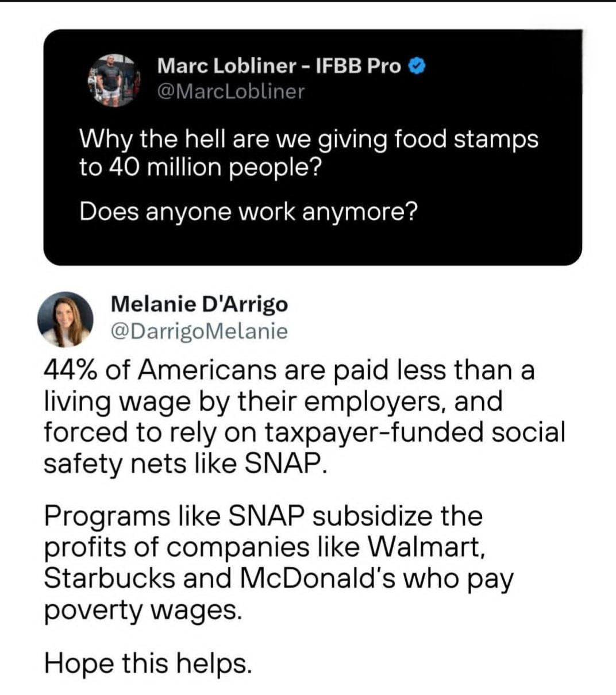Click the blue verified badge
Screen dimensions: 616x695
coord(417,67)
